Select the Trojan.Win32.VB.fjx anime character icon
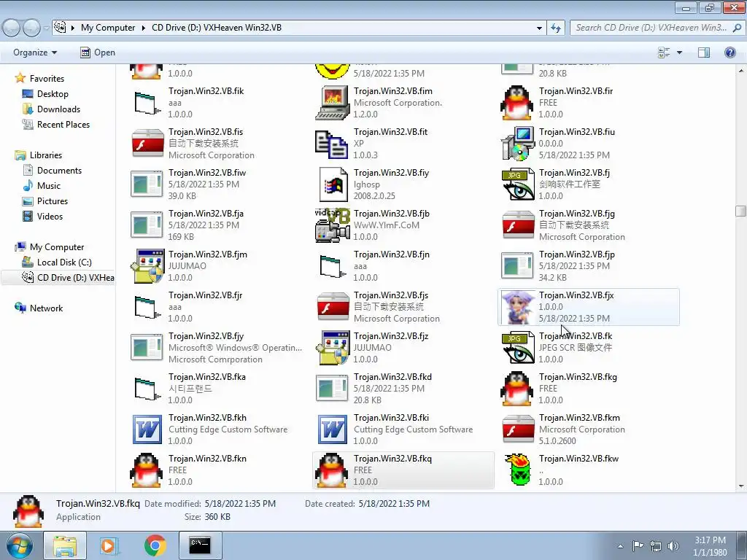Viewport: 747px width, 560px height. pos(517,307)
